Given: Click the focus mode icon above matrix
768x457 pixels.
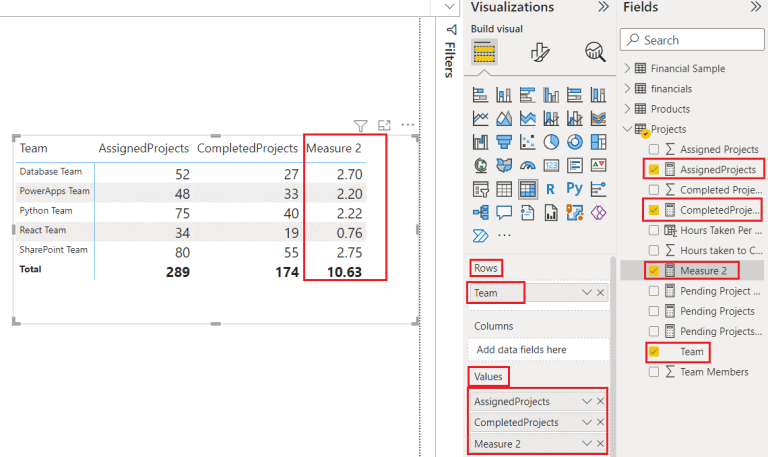Looking at the screenshot, I should point(384,125).
